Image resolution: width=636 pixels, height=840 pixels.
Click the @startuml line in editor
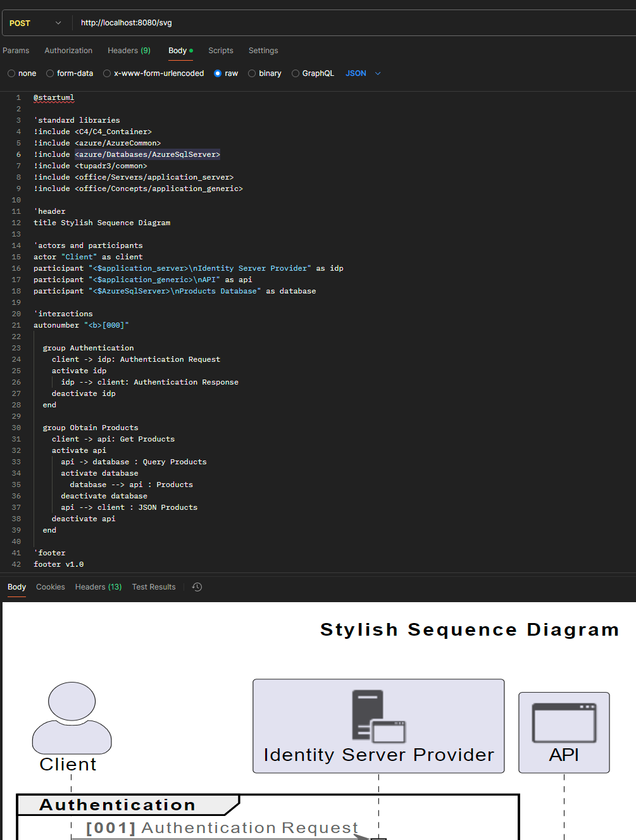point(54,97)
